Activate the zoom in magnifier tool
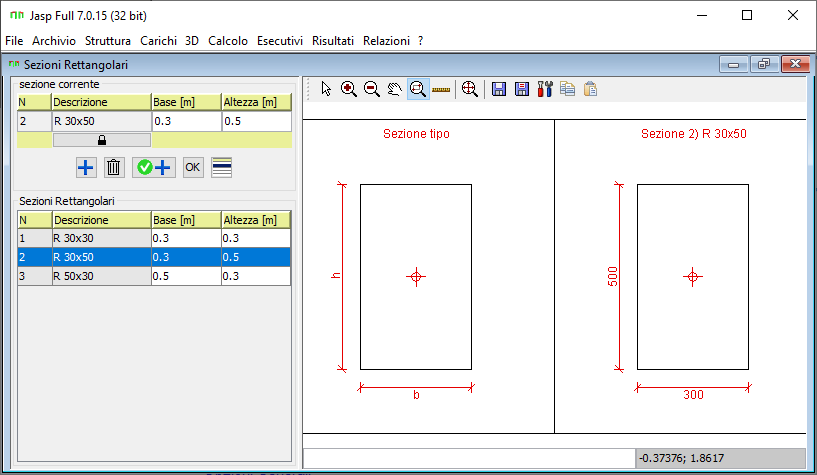 [349, 89]
